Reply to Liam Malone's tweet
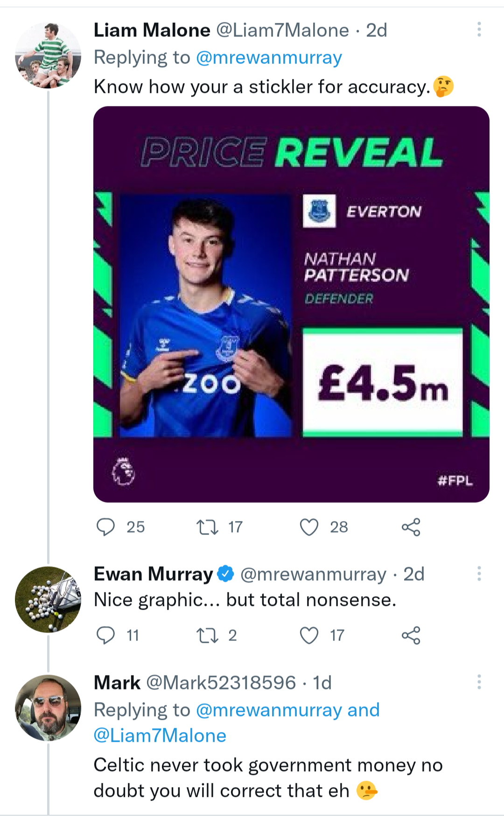Image resolution: width=504 pixels, height=816 pixels. (x=106, y=527)
